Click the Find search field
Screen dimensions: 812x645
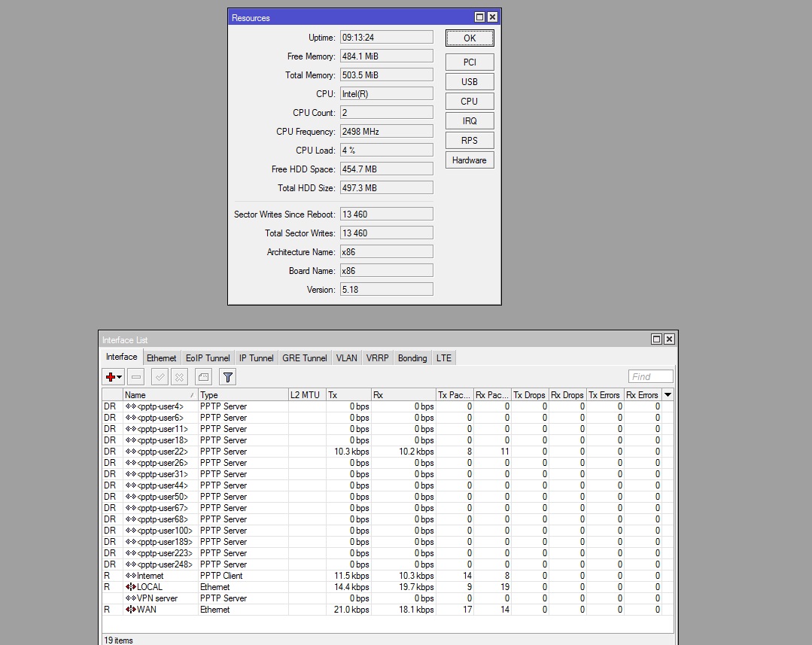[650, 377]
